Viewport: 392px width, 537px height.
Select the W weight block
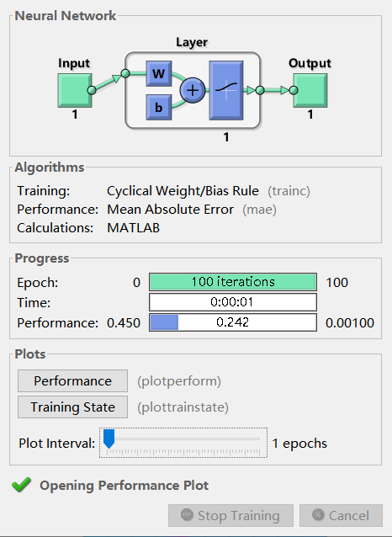[158, 73]
